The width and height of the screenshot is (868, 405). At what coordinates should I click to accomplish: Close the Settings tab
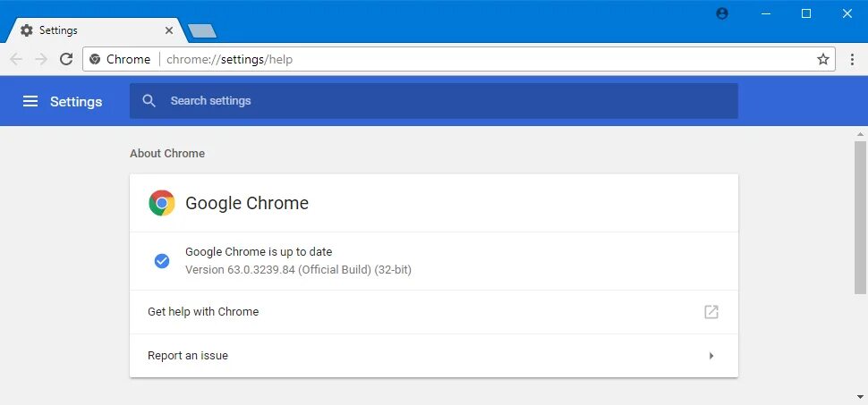coord(169,30)
